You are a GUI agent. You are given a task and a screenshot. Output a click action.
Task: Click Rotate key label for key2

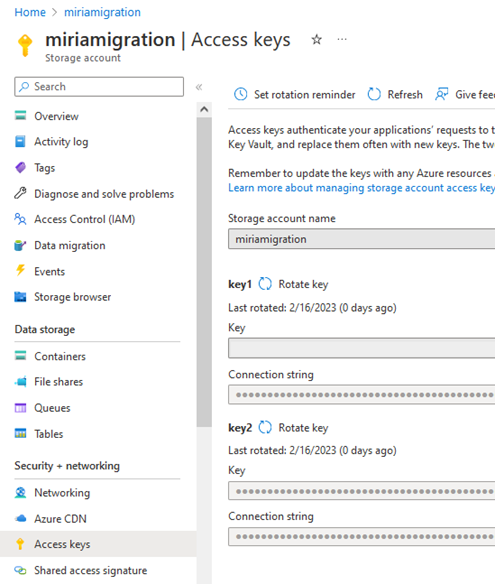(x=303, y=428)
